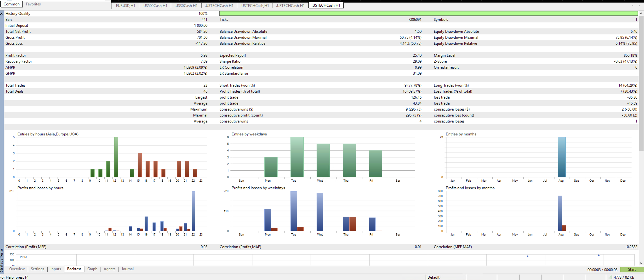Open the Graph tab in tester
Image resolution: width=644 pixels, height=280 pixels.
(x=92, y=269)
